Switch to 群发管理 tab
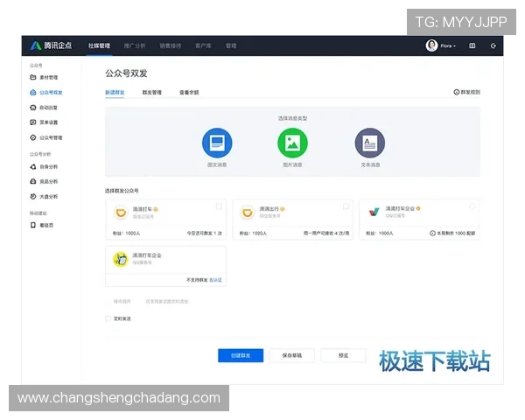This screenshot has width=525, height=420. click(x=152, y=93)
